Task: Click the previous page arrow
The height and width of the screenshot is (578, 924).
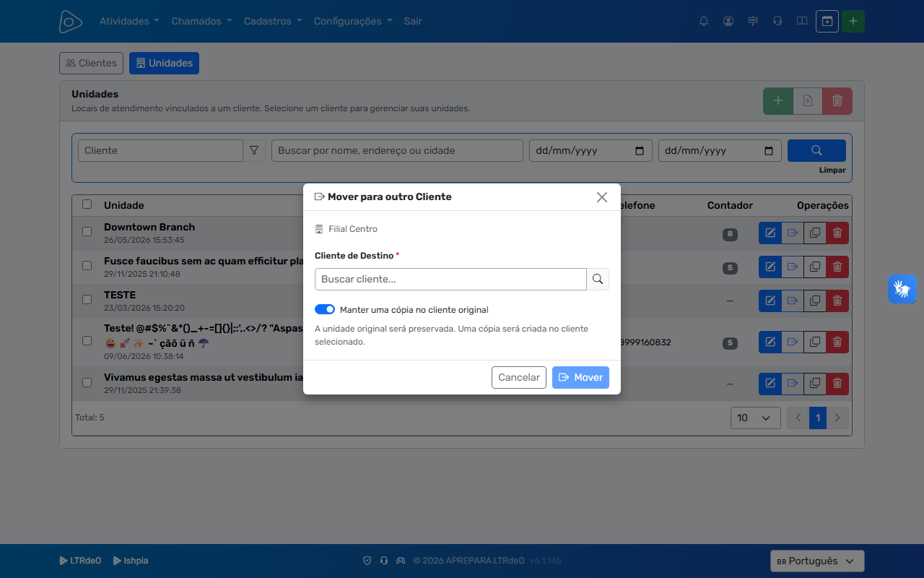Action: click(x=798, y=418)
